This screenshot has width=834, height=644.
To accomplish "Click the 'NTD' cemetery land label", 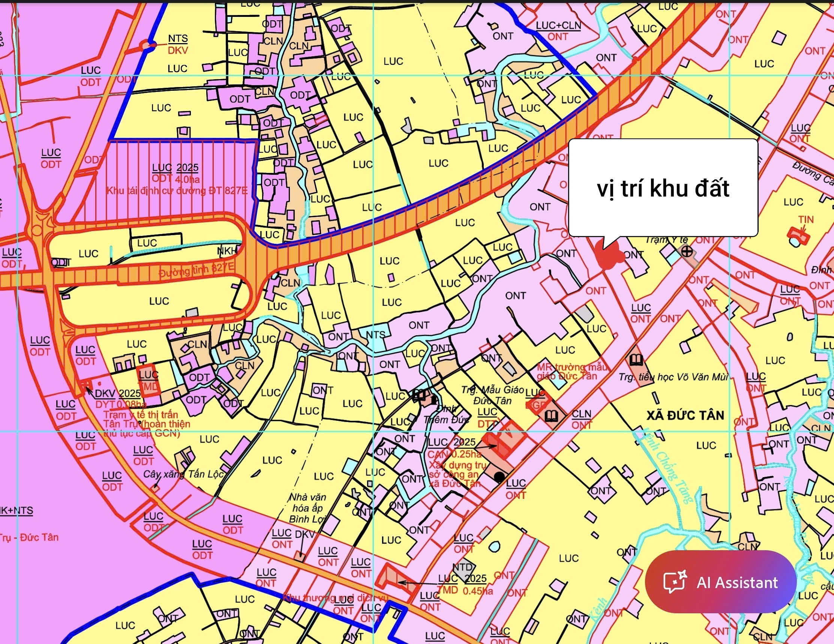I will [x=463, y=567].
